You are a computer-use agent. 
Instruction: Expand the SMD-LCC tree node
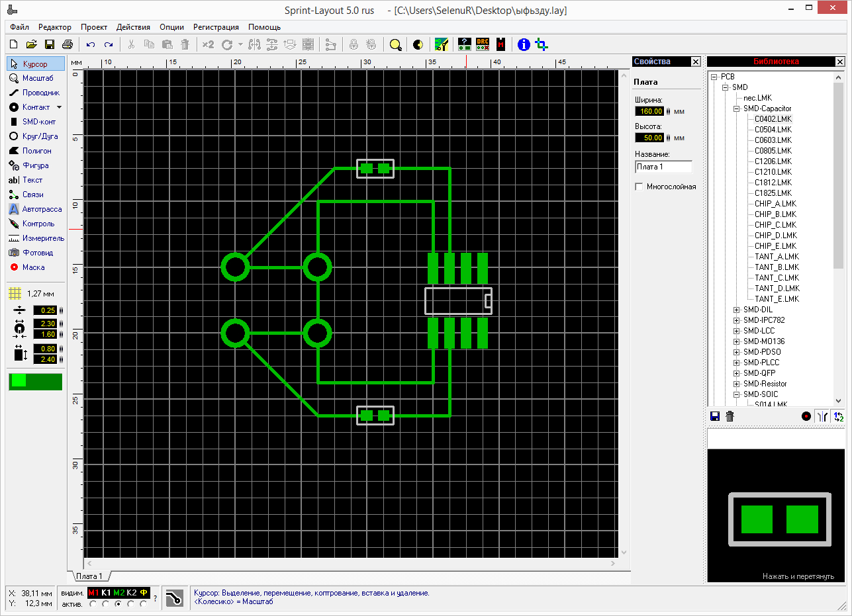(737, 331)
